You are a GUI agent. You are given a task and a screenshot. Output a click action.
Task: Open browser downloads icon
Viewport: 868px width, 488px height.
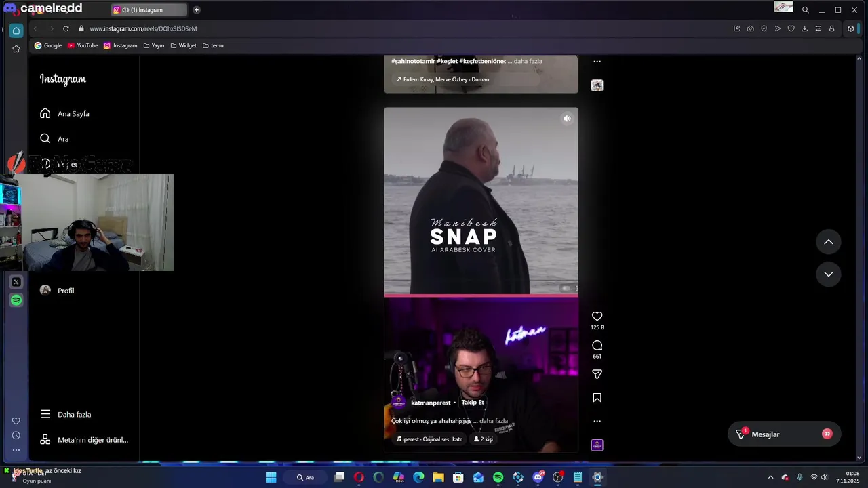(x=804, y=28)
